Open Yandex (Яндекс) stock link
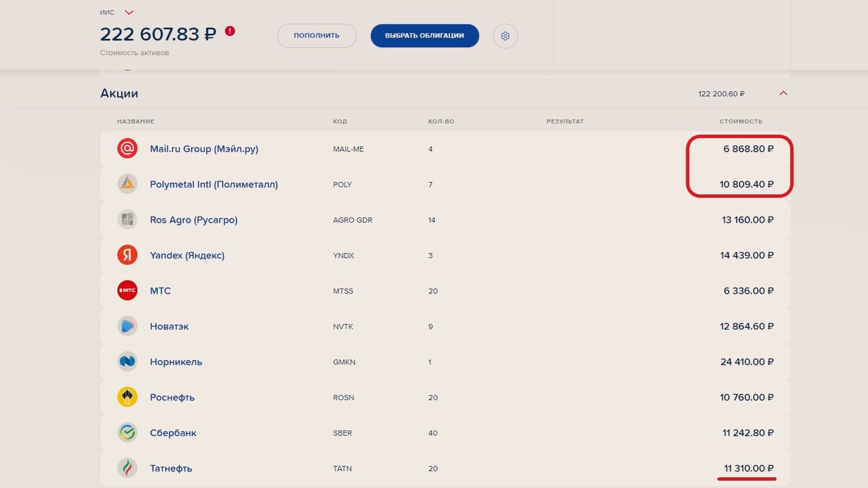This screenshot has height=488, width=868. tap(187, 255)
